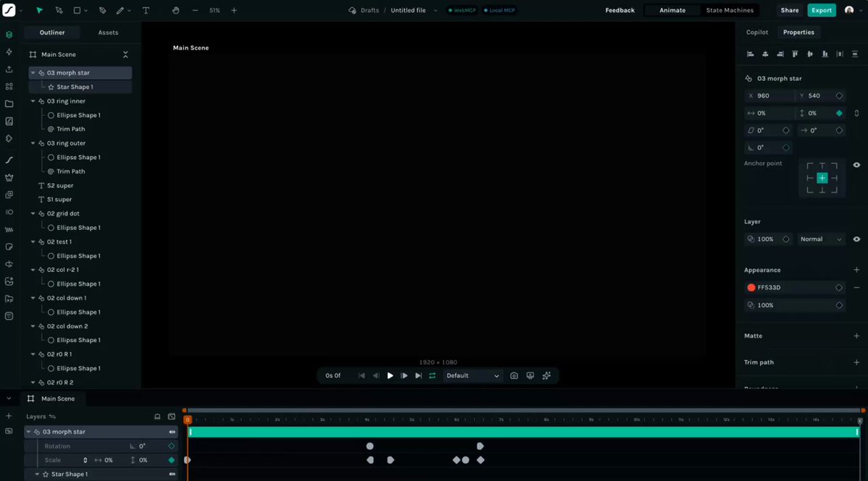Jump to the start of timeline
The width and height of the screenshot is (868, 481).
click(361, 375)
